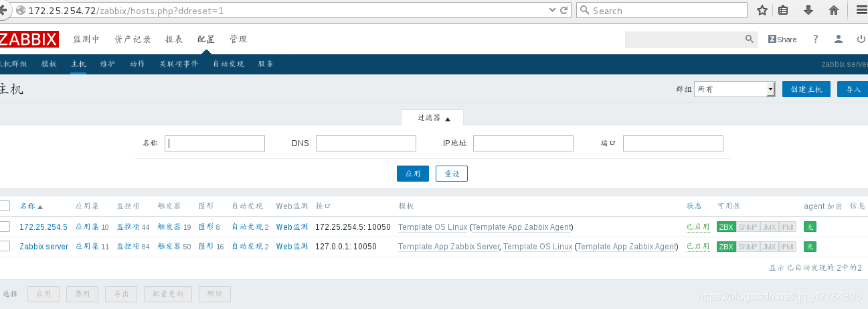This screenshot has width=868, height=309.
Task: Click the 应用 filter button
Action: pyautogui.click(x=413, y=174)
